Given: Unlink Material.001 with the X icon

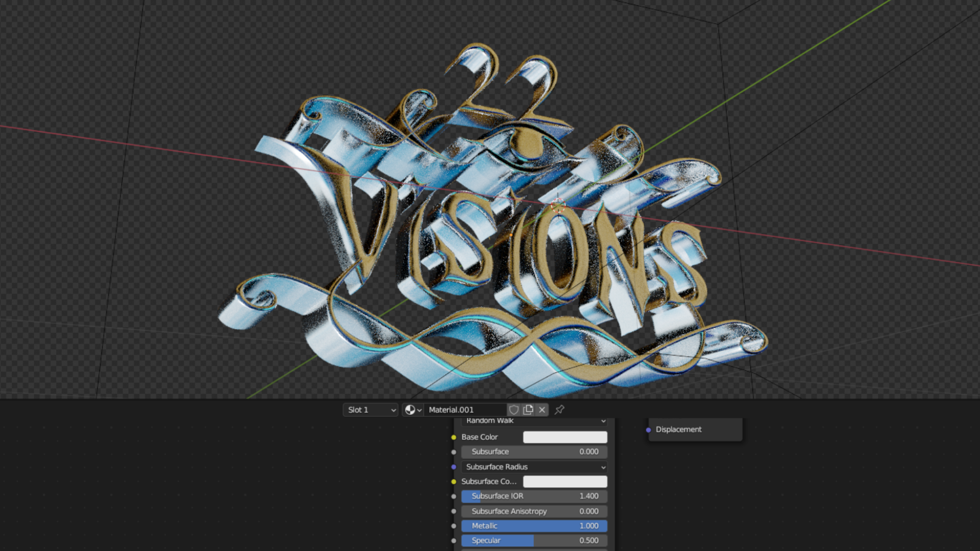Looking at the screenshot, I should pyautogui.click(x=542, y=410).
